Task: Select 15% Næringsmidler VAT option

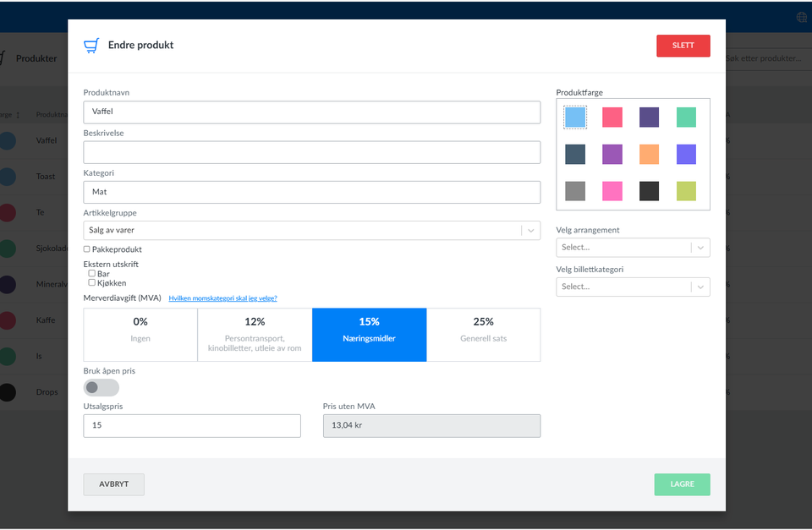Action: [370, 335]
